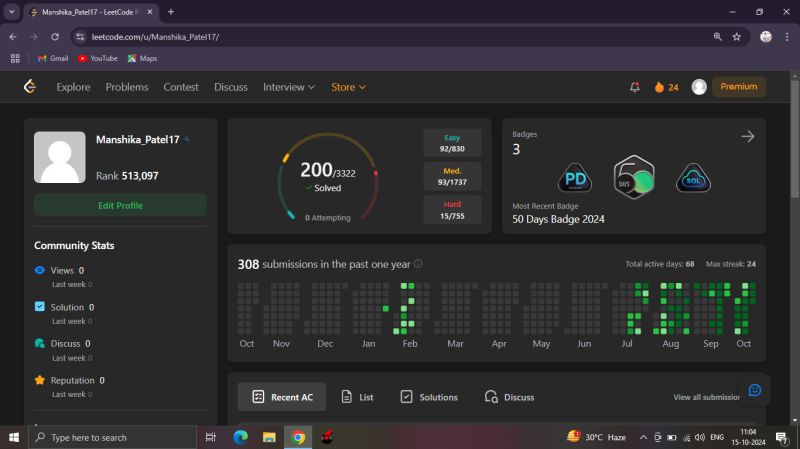Open the Windows notification center icon
This screenshot has width=800, height=449.
pos(782,437)
